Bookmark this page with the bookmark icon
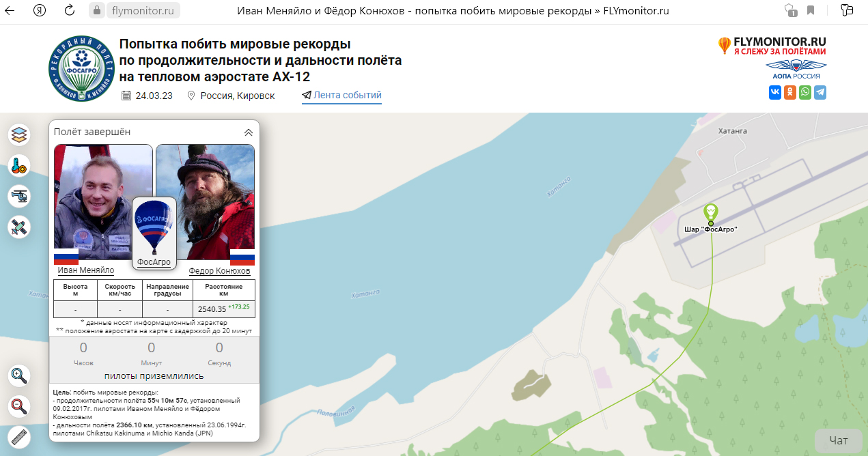868x456 pixels. pos(811,10)
